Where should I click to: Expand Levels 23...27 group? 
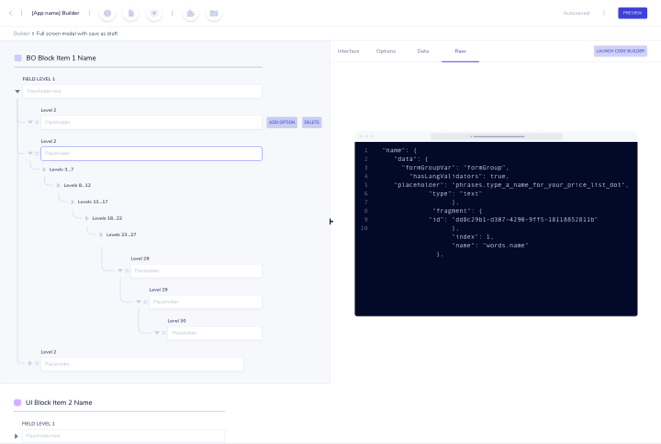tap(101, 235)
